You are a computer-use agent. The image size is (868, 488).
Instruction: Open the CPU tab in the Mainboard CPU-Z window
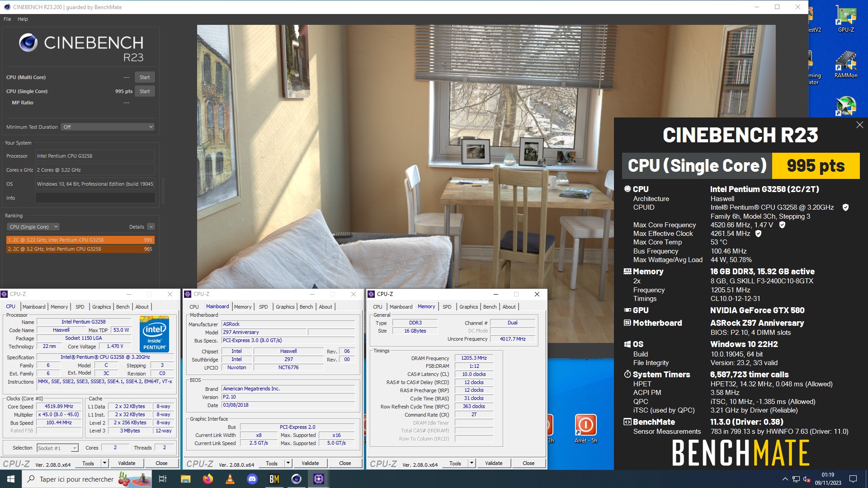click(x=194, y=307)
